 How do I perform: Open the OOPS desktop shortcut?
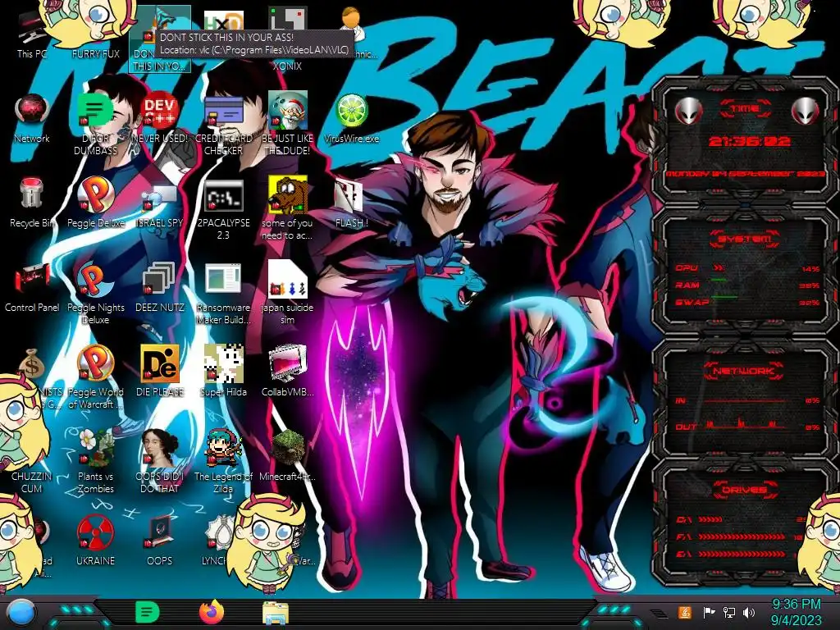[x=160, y=540]
